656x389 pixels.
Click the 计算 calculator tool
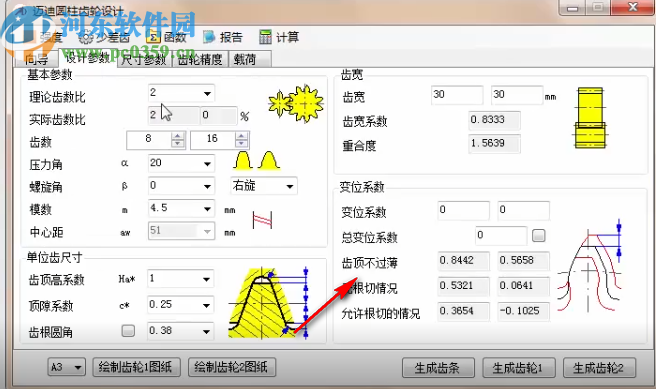click(279, 37)
